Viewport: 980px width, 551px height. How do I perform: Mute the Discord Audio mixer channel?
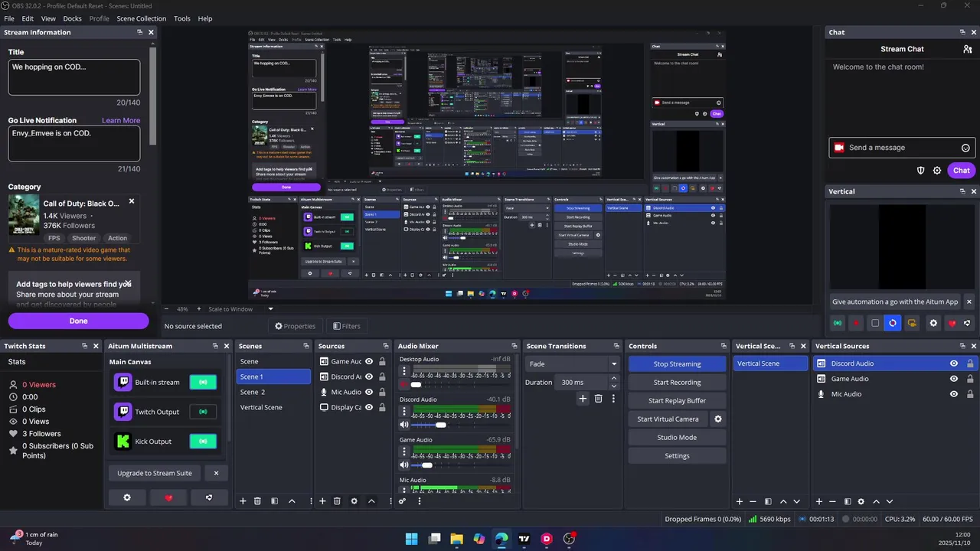(x=404, y=425)
